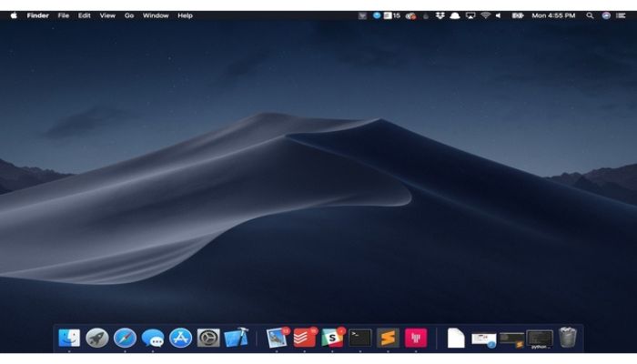
Task: Open the File menu
Action: coord(64,15)
